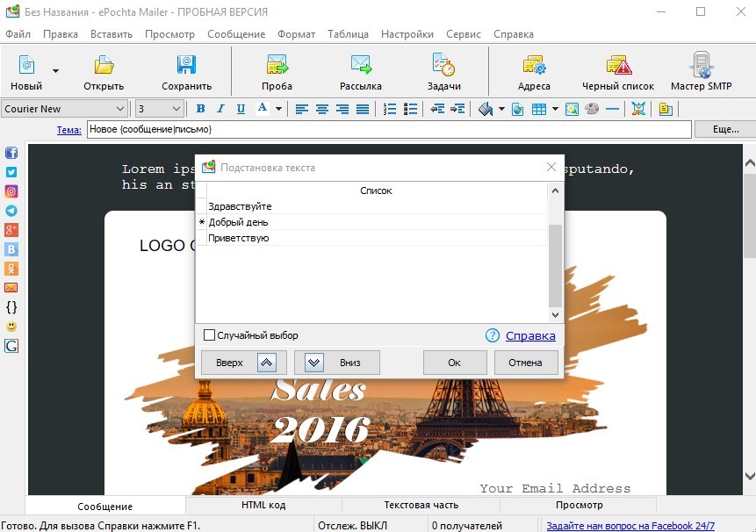Click the Рассылка send icon
Viewport: 756px width, 532px height.
click(x=361, y=65)
